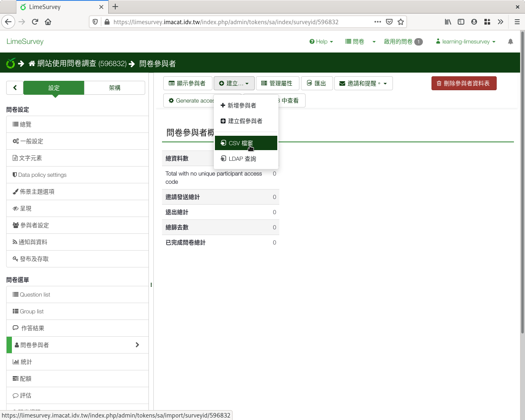Open page actions three-dots menu
The height and width of the screenshot is (420, 525).
[378, 22]
